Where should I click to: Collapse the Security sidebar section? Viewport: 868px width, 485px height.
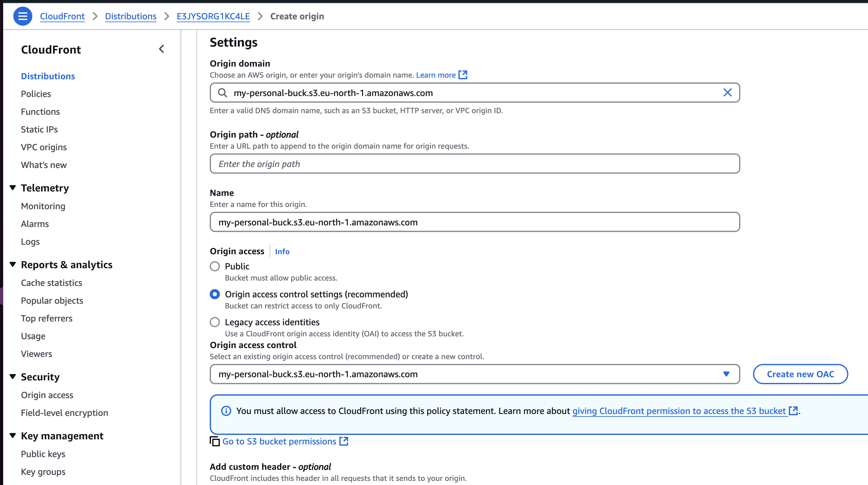click(13, 376)
